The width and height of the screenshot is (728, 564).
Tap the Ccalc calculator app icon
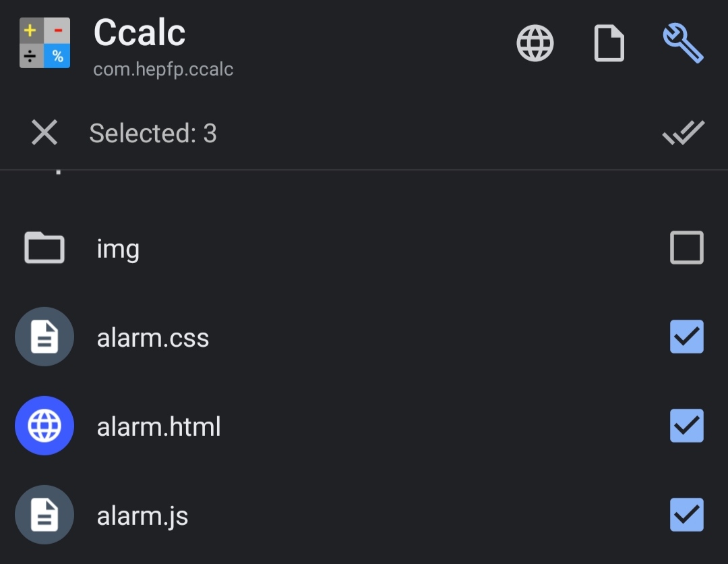[44, 42]
